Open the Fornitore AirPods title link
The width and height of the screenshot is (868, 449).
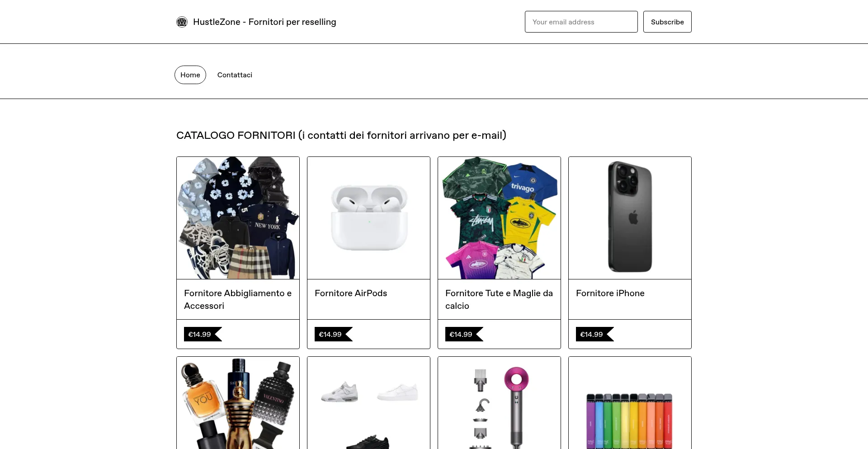click(x=351, y=293)
